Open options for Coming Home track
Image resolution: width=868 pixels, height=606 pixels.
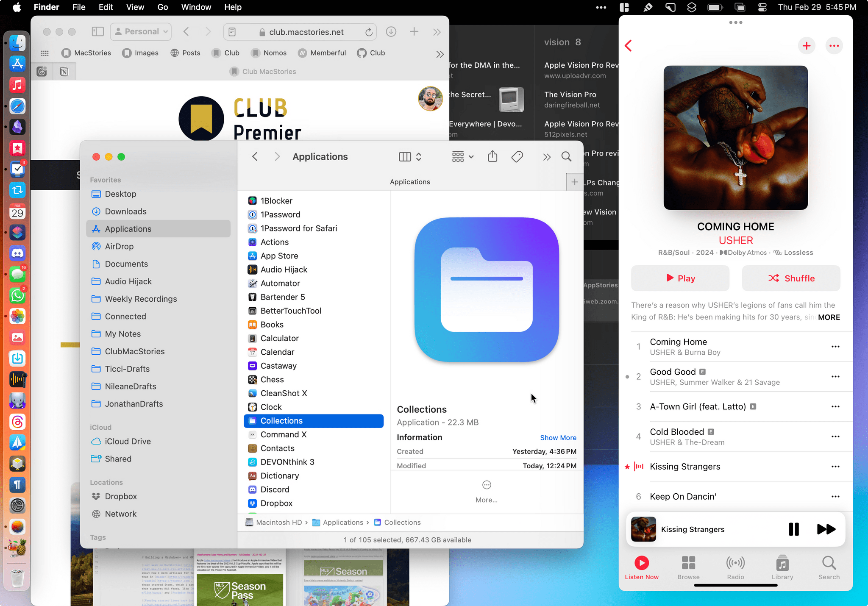[x=835, y=347]
